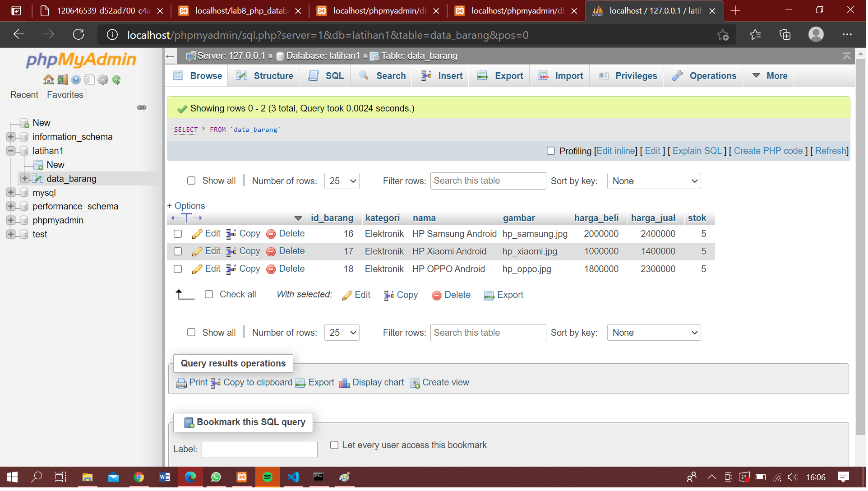Check the Check all checkbox
868x491 pixels.
point(209,294)
